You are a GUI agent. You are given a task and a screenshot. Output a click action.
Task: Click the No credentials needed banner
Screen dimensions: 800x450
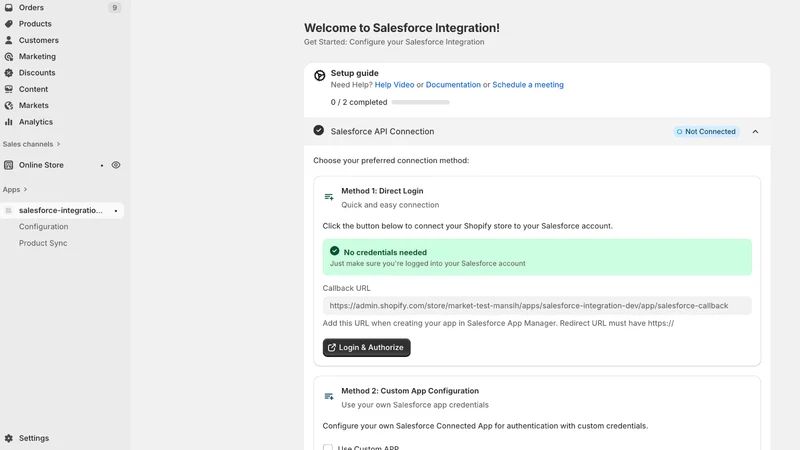tap(537, 257)
